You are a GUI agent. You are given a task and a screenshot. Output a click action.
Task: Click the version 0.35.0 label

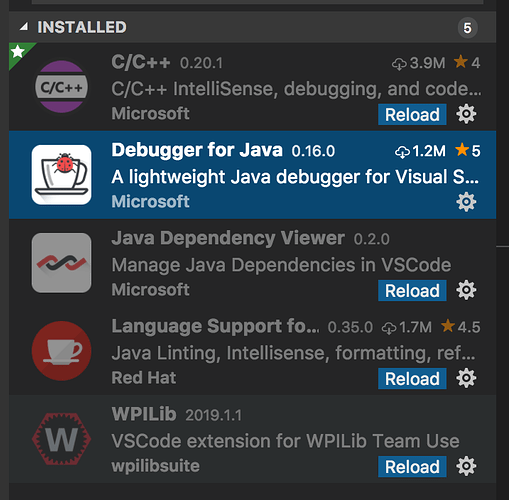[350, 327]
